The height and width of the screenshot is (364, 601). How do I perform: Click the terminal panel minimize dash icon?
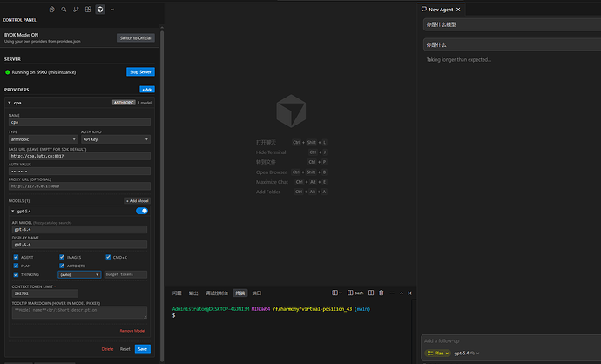[x=392, y=293]
